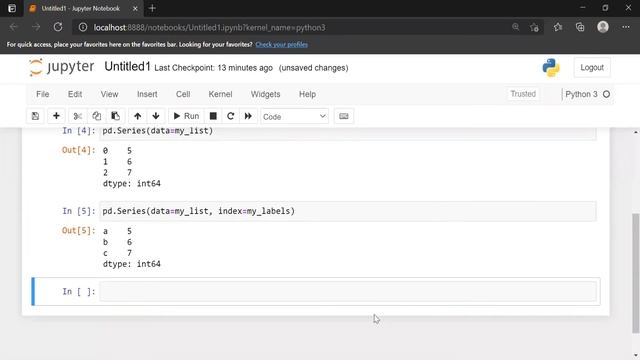Click the Out[5] dtype: int64 text
Screen dimensions: 640x360
[131, 264]
